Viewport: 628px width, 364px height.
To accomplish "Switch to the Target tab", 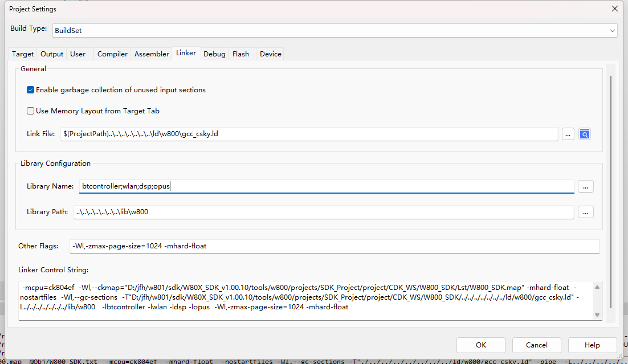I will (23, 54).
